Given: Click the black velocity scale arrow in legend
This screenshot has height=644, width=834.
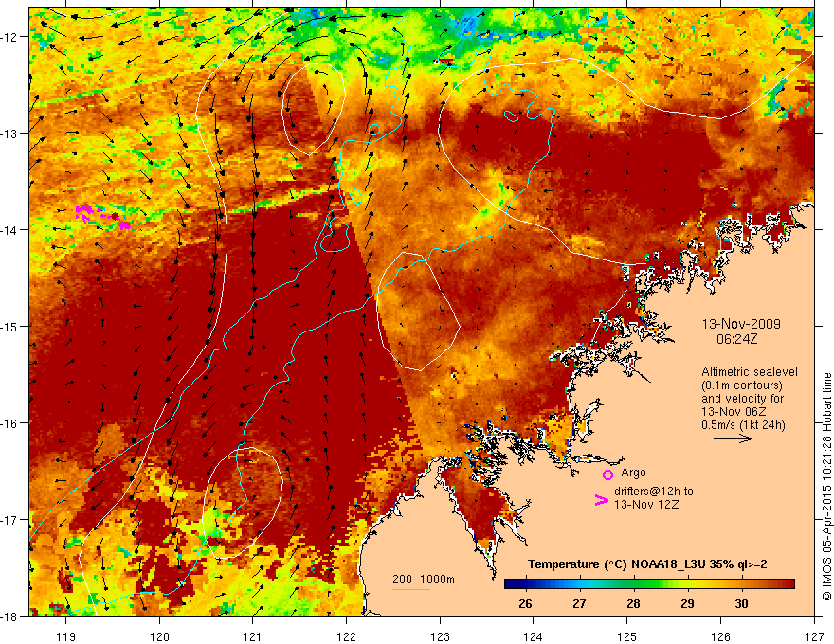Looking at the screenshot, I should 733,438.
